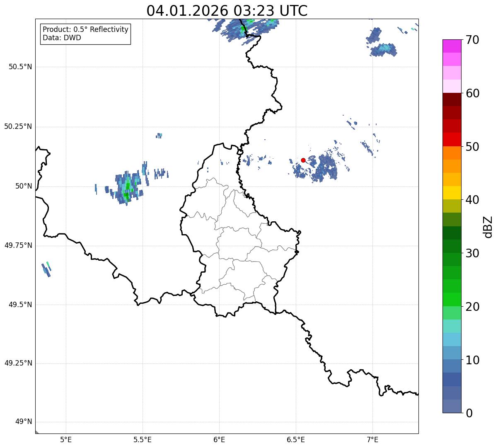Select the blue echo cluster east of red marker

tap(324, 168)
